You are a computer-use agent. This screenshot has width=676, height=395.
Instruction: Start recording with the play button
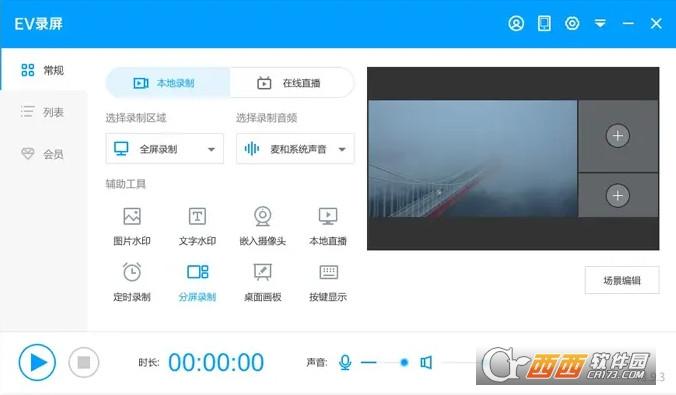pyautogui.click(x=37, y=362)
